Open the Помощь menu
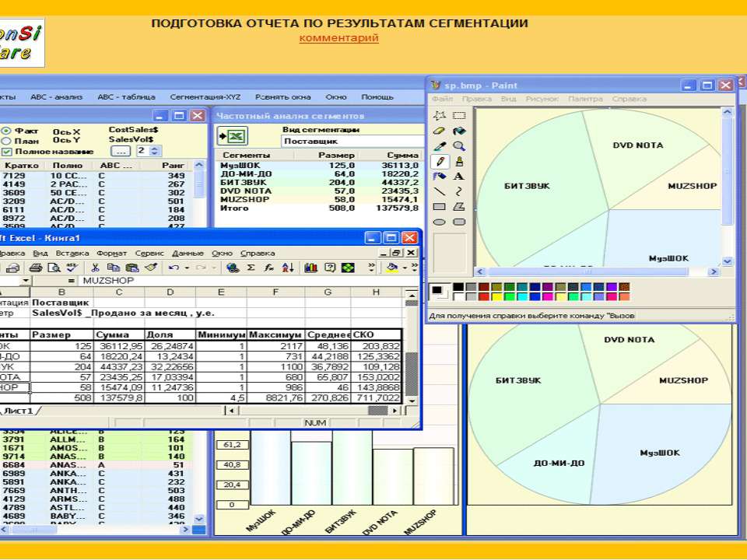The width and height of the screenshot is (747, 560). click(377, 97)
